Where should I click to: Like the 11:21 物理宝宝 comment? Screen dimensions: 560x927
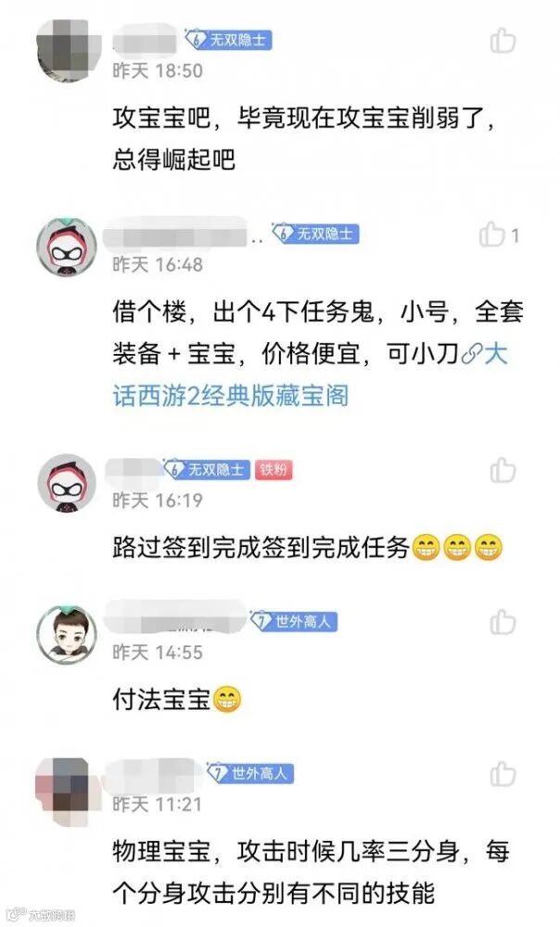click(x=503, y=774)
